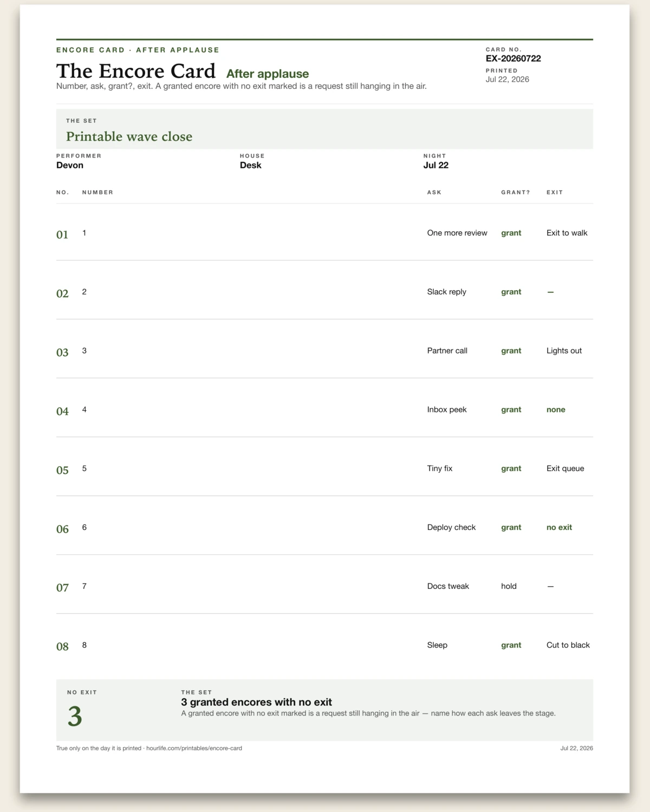This screenshot has height=812, width=650.
Task: Click the night value Jul 22
Action: [436, 165]
